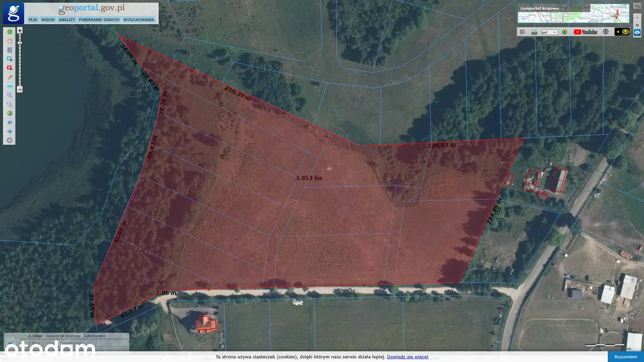Pick the pencil drawing tool

click(x=10, y=77)
